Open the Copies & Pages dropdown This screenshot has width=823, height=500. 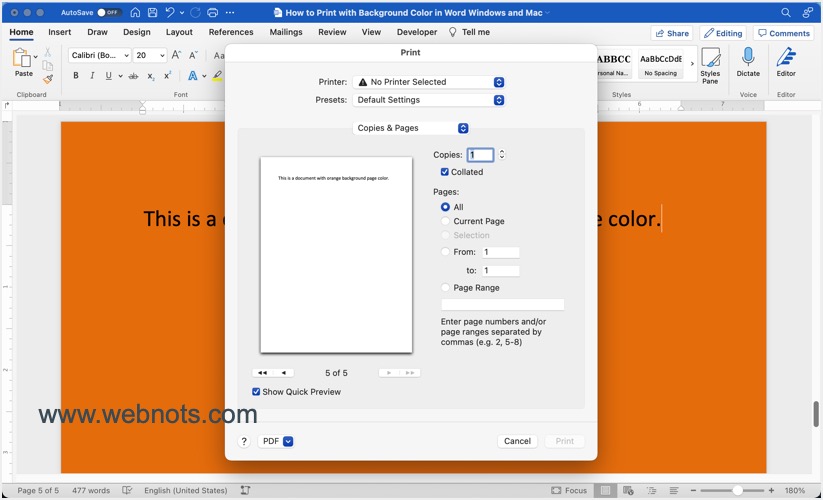tap(411, 128)
